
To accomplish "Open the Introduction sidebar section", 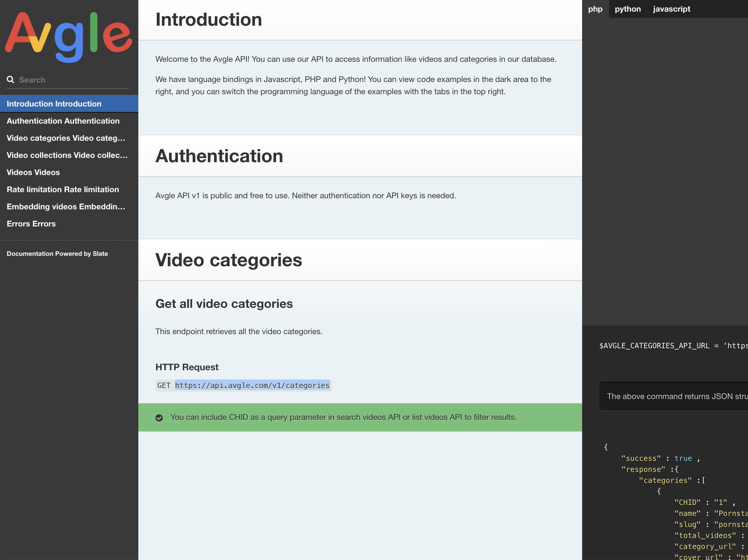I will pos(69,104).
